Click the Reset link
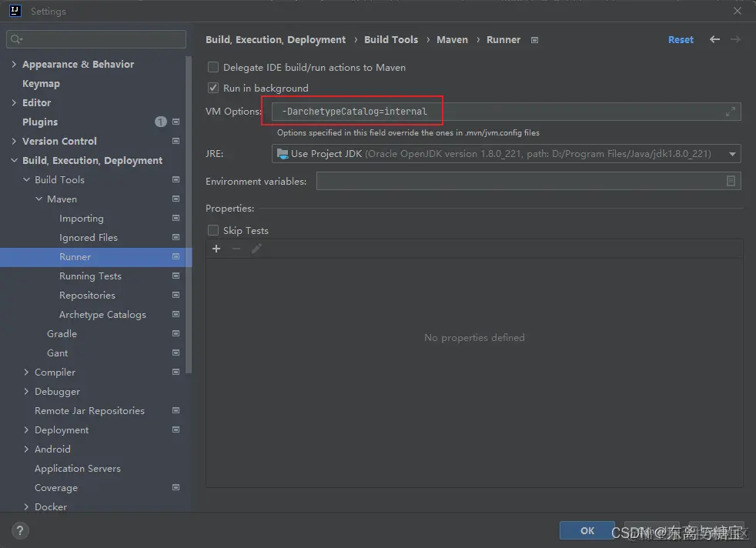 [681, 40]
